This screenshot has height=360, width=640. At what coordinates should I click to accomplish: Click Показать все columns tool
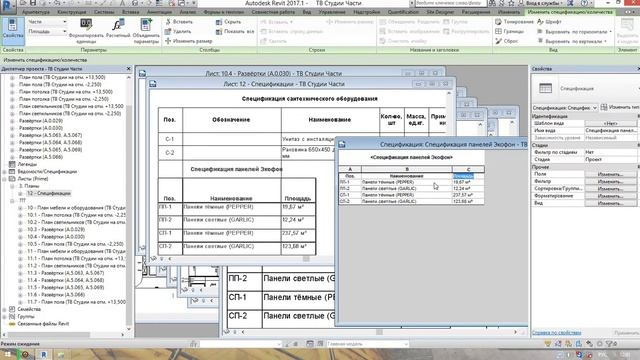(235, 31)
